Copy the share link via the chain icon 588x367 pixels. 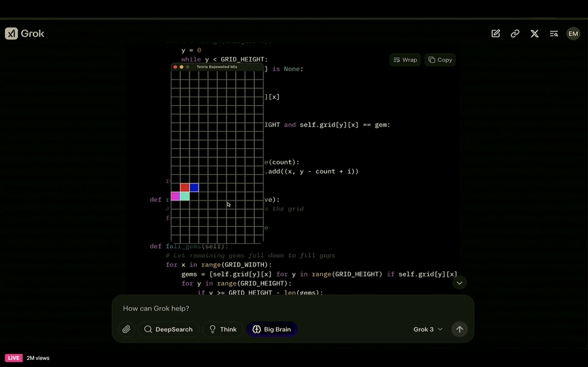pos(515,33)
